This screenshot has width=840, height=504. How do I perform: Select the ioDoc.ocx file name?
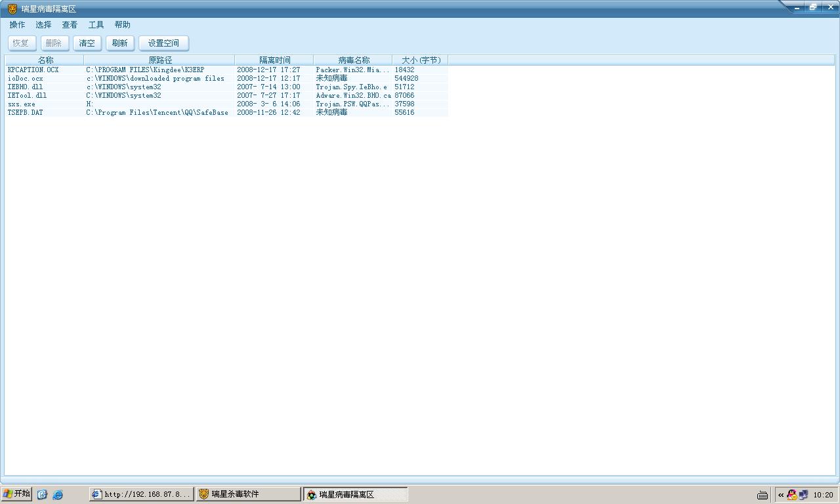click(26, 78)
